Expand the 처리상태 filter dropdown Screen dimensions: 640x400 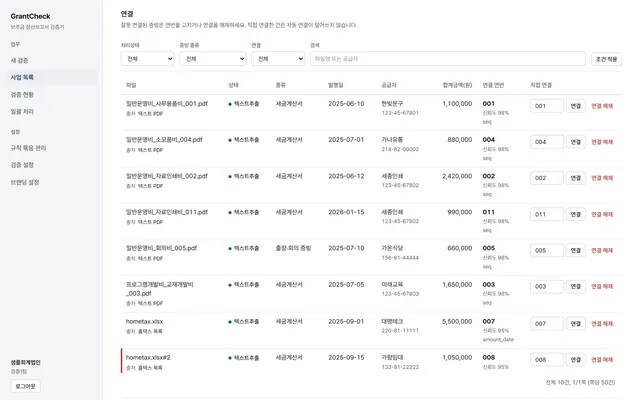[147, 59]
